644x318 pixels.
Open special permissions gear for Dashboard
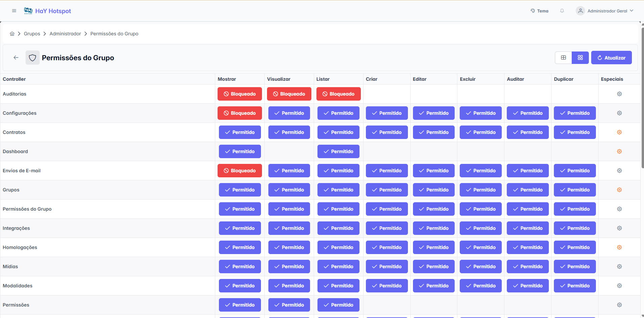point(619,151)
